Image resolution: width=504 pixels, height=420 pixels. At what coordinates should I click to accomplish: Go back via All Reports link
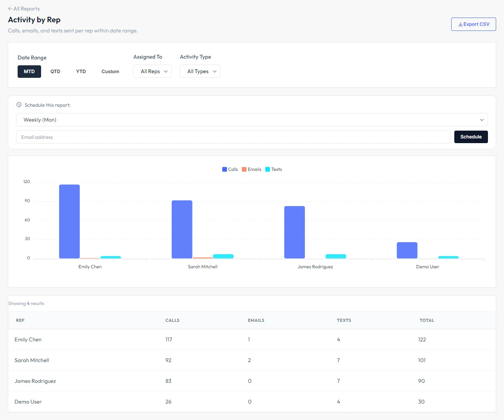24,9
